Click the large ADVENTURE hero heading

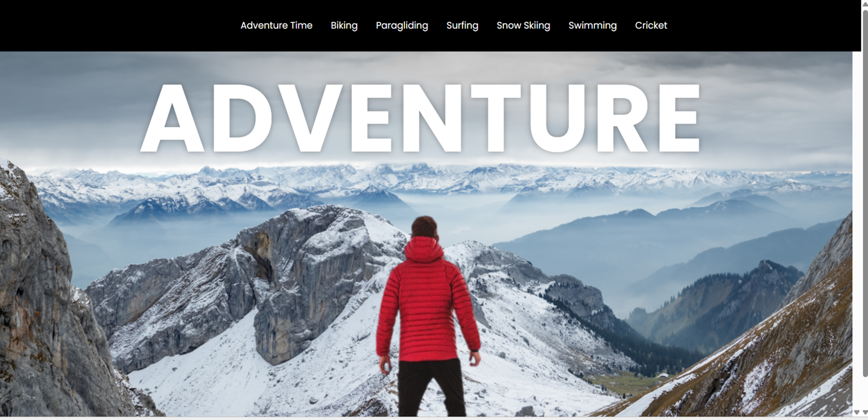click(x=421, y=118)
